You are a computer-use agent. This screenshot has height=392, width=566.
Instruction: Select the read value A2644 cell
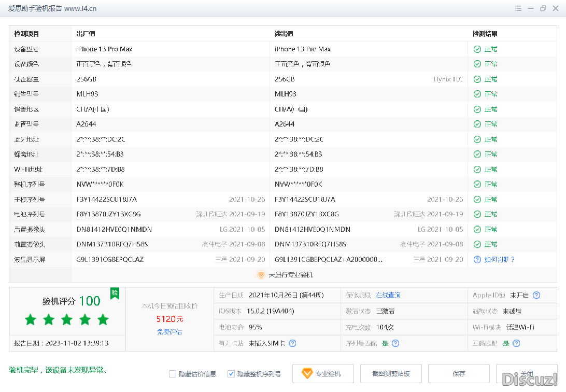285,124
